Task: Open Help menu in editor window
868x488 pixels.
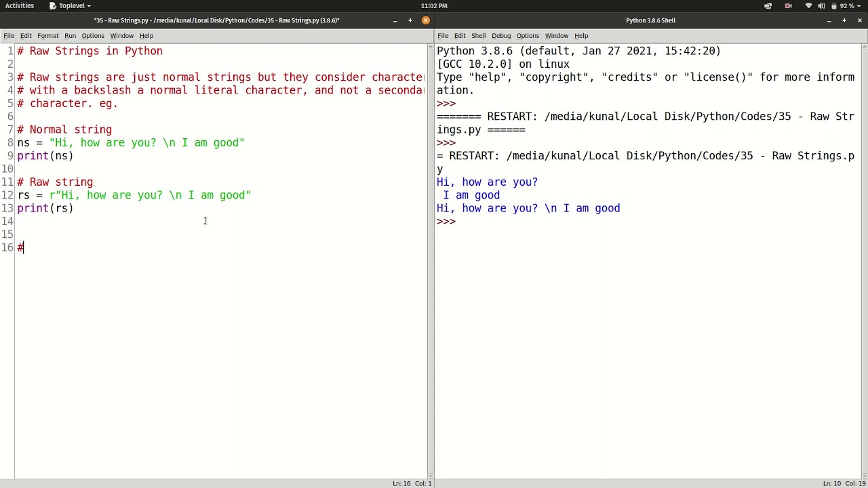Action: point(146,35)
